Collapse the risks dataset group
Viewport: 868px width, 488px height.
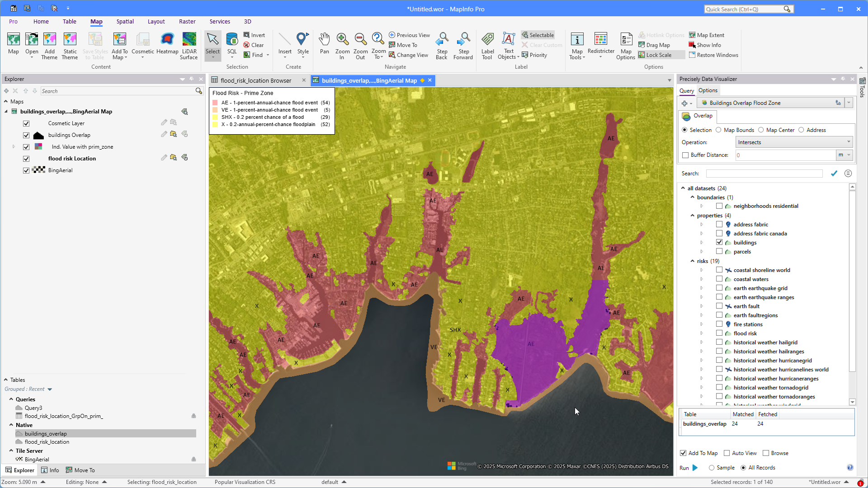[x=692, y=261]
